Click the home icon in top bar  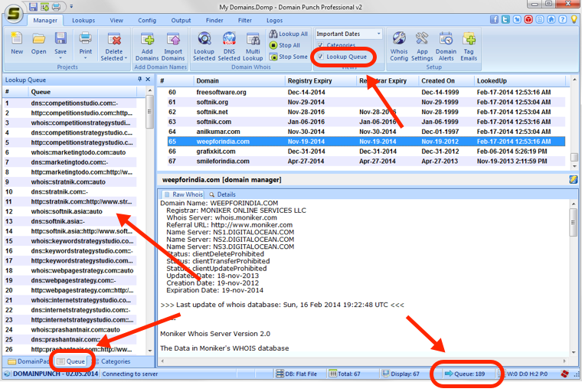(x=551, y=20)
